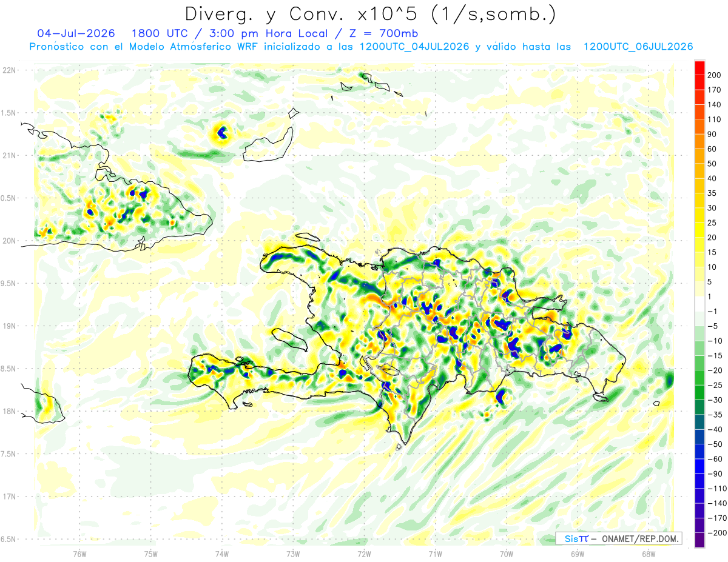Click the '-10' value on the color scale
Screen dimensions: 728x562
click(715, 341)
